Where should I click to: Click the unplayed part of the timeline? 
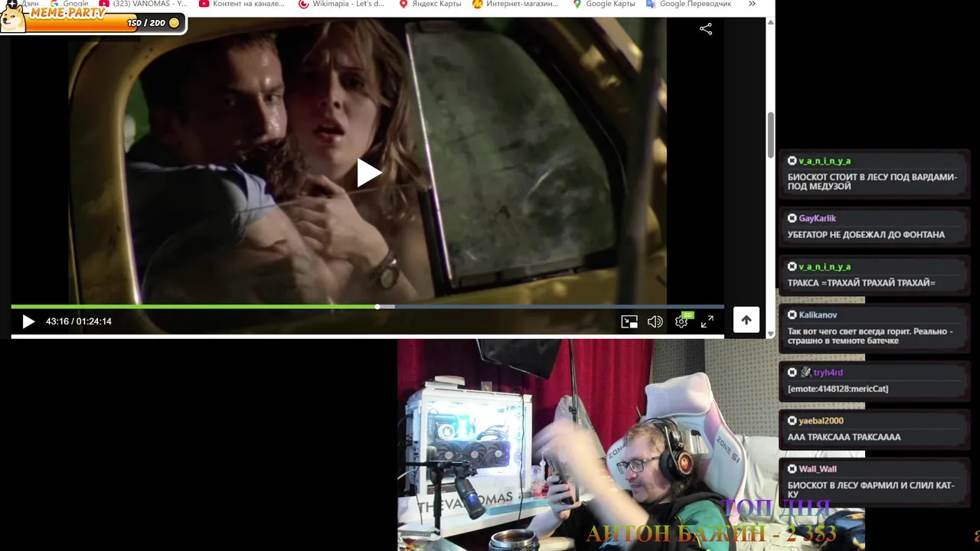(559, 307)
